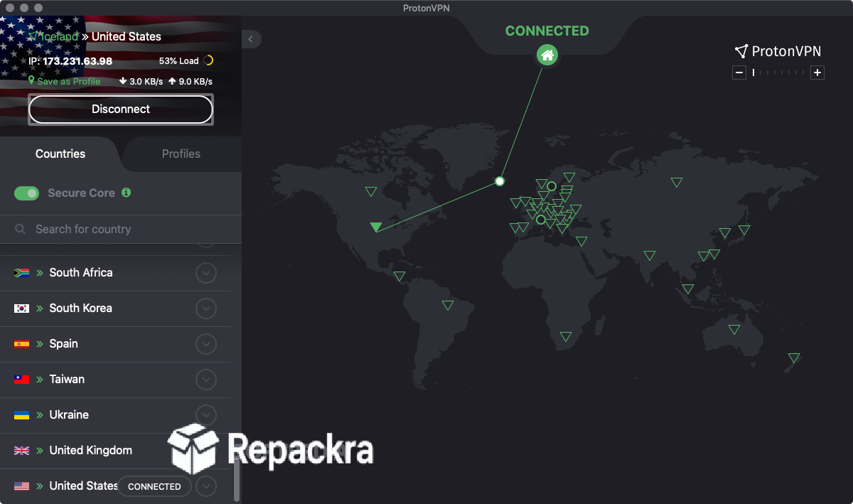Click the India server marker on map
Viewport: 853px width, 504px height.
pyautogui.click(x=650, y=255)
